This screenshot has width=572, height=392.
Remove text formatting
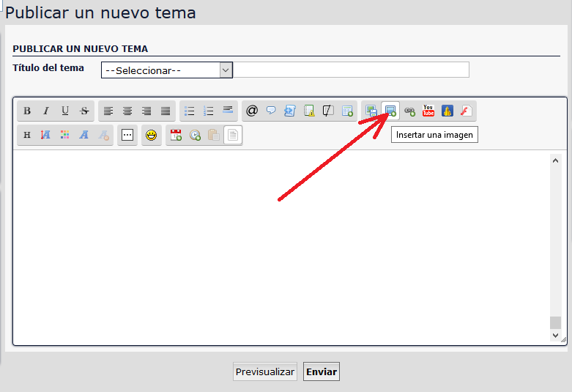(103, 135)
